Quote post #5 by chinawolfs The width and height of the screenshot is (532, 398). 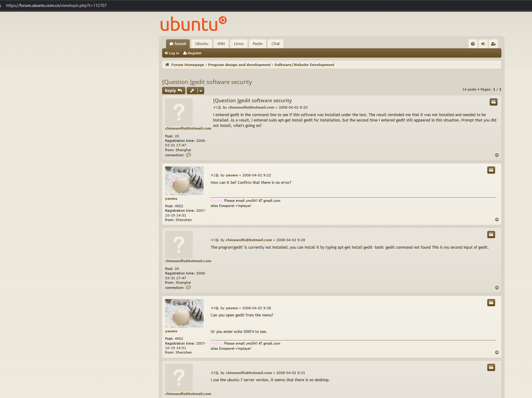pyautogui.click(x=491, y=367)
